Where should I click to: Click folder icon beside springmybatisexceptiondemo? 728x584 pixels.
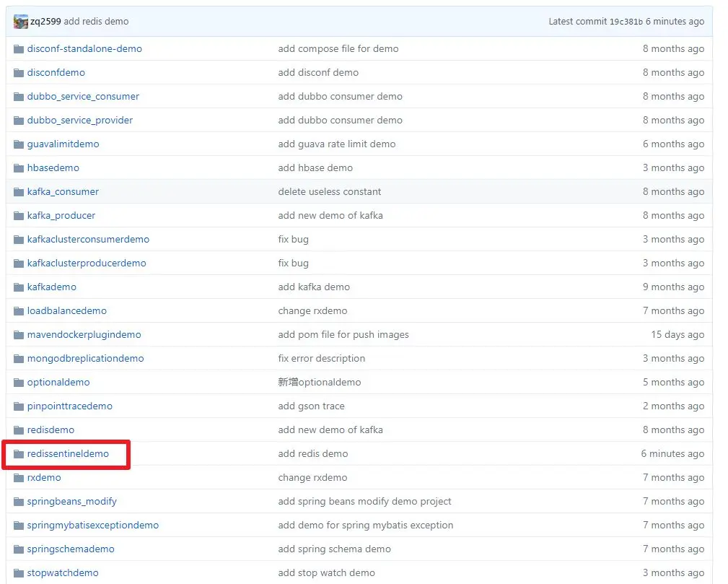coord(19,526)
